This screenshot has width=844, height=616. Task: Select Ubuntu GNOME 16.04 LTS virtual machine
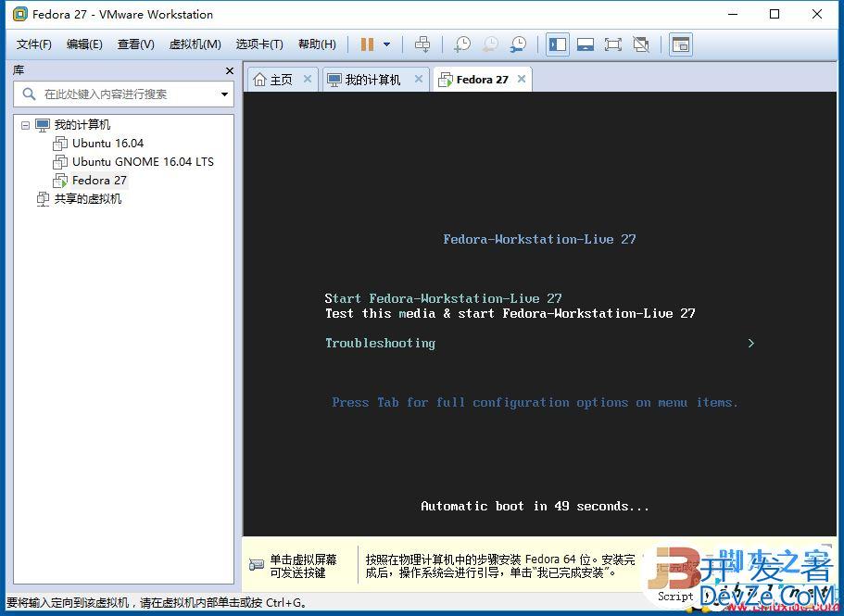pos(143,161)
